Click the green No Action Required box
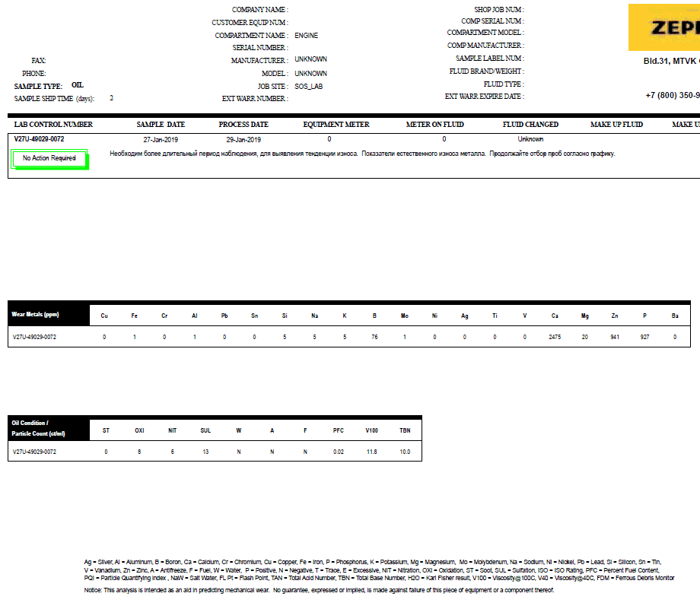Screen dimensions: 700x606 [49, 158]
